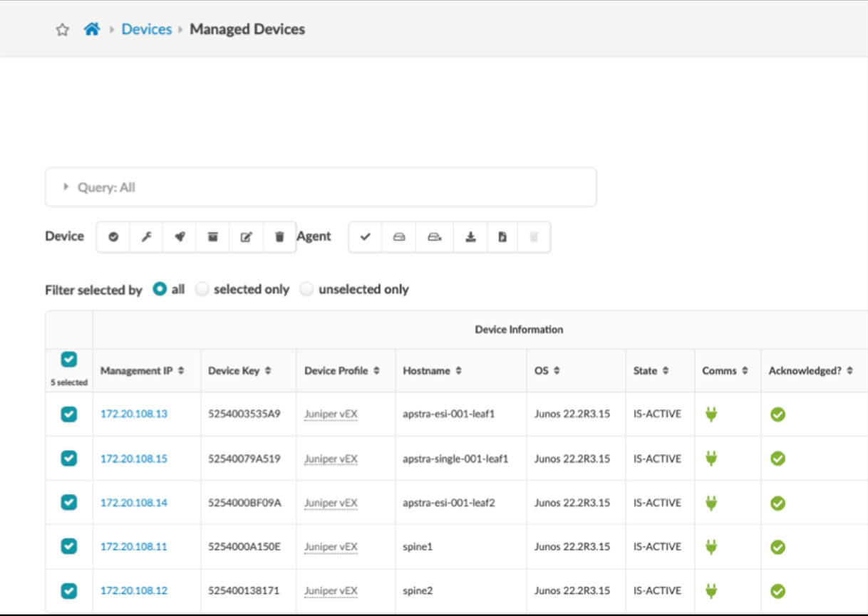
Task: Uncheck the select-all devices checkbox
Action: [69, 360]
